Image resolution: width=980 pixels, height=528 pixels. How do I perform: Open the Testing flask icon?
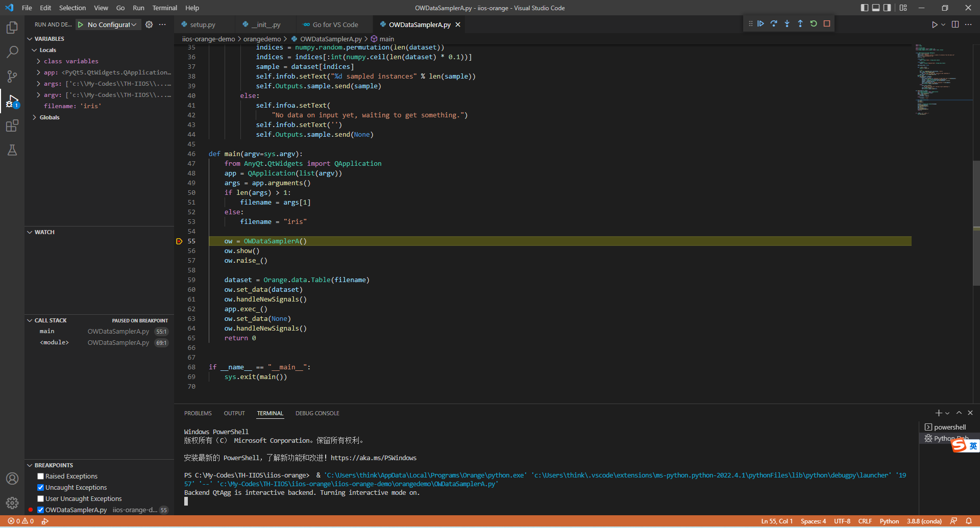pyautogui.click(x=12, y=150)
